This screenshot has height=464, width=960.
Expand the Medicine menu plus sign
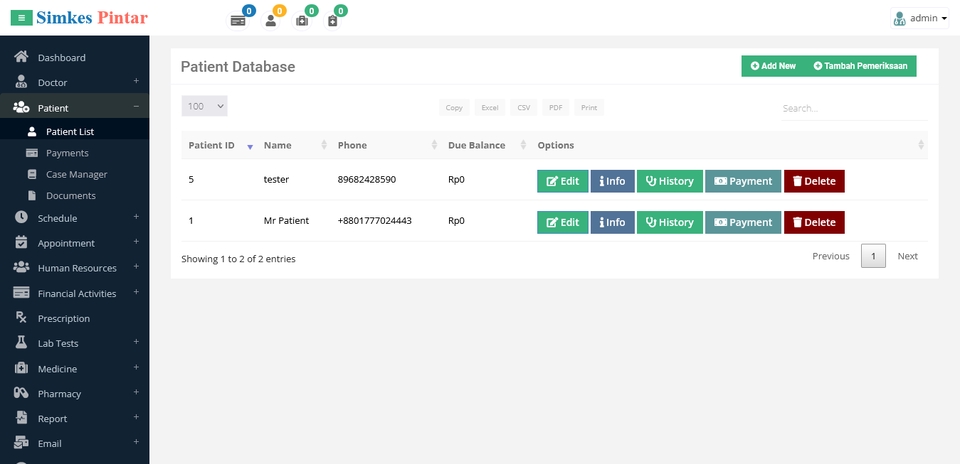[136, 367]
